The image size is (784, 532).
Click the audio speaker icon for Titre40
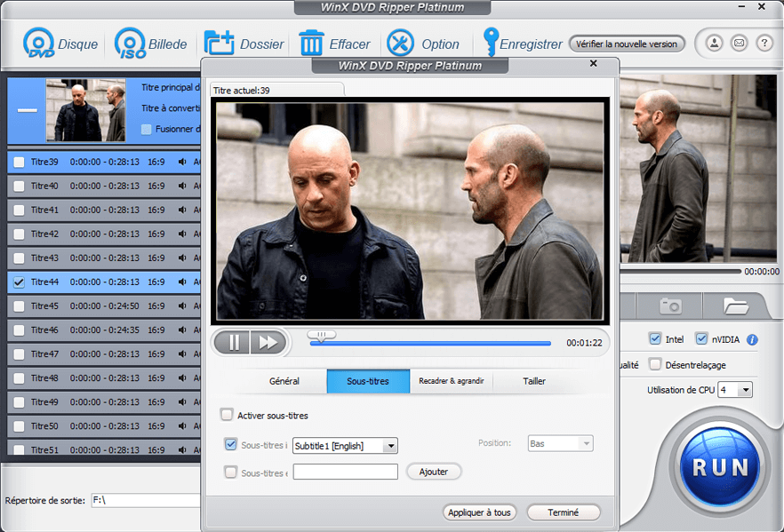pos(182,186)
